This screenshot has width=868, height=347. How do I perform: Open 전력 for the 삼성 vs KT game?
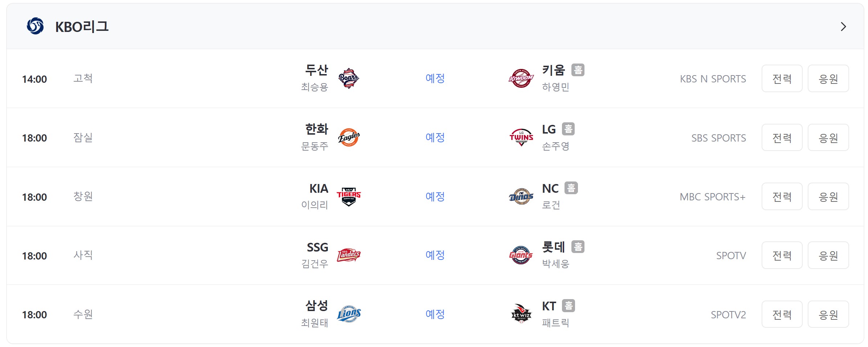pos(782,314)
